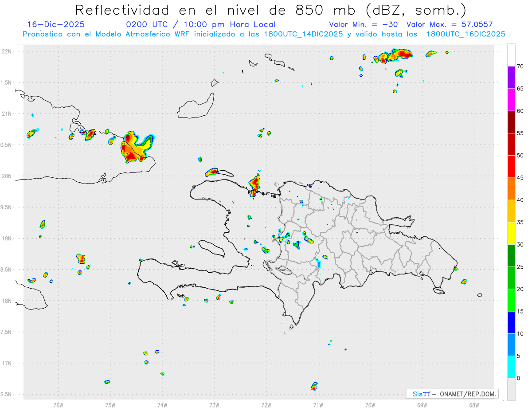Click the '68W' longitude axis label

(474, 405)
